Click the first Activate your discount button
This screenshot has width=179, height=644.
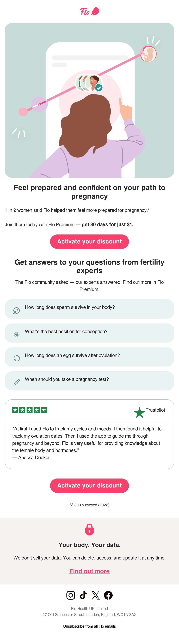coord(89,241)
